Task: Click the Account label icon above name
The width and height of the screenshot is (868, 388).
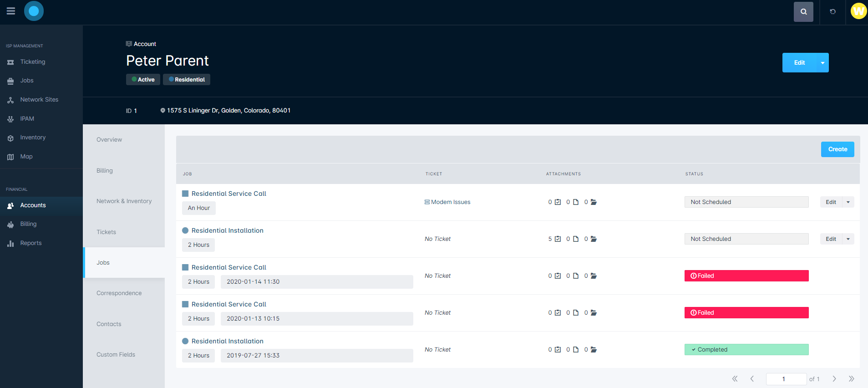Action: 129,44
